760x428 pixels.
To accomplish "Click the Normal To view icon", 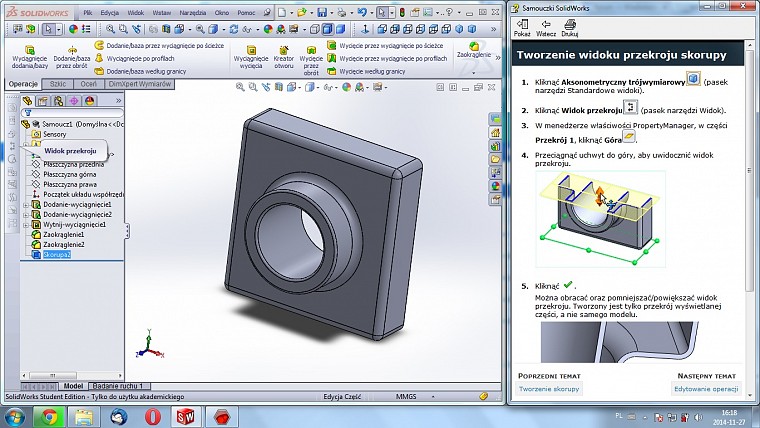I will 365,30.
